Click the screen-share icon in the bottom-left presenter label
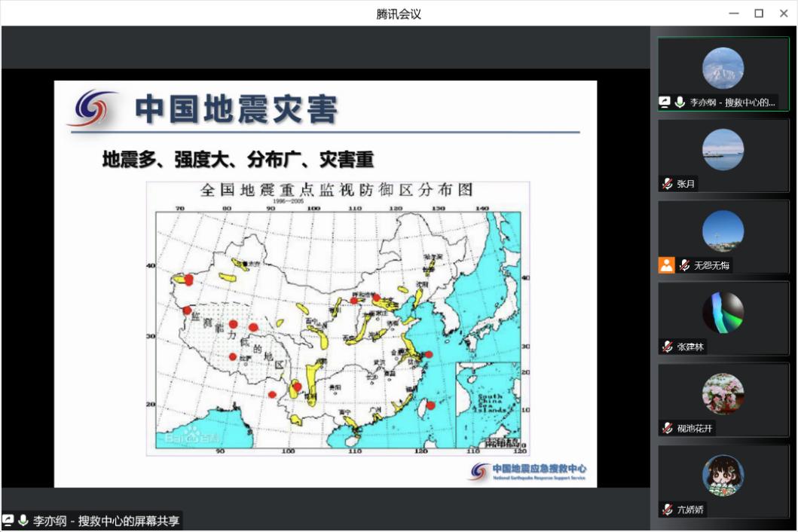 tap(8, 521)
